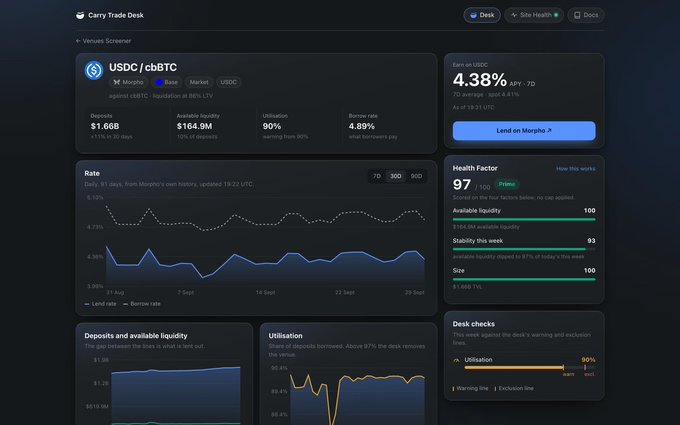Select the 30D range on the rate chart
This screenshot has width=680, height=425.
396,176
